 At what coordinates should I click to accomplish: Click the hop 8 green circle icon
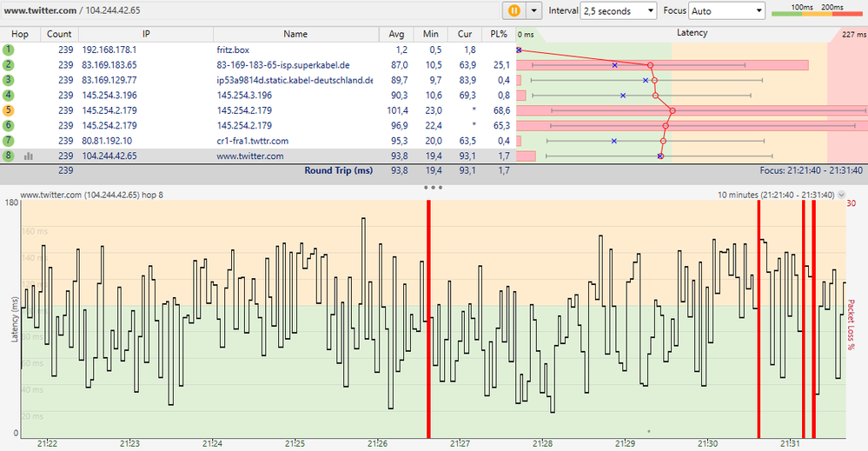pos(9,156)
